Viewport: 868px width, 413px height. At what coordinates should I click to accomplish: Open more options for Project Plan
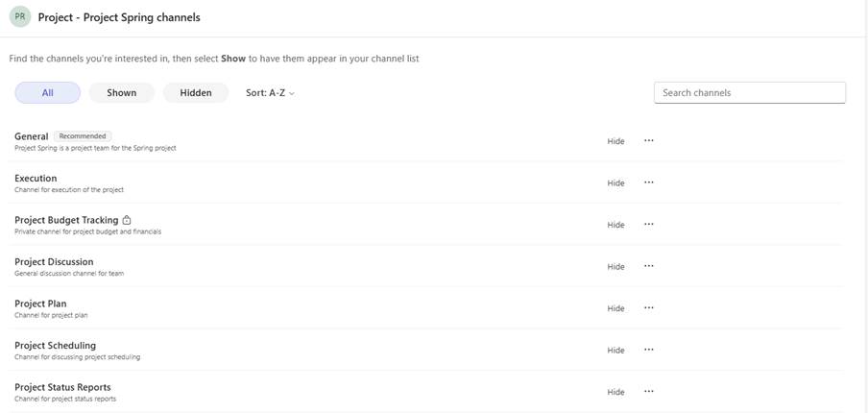pyautogui.click(x=649, y=307)
